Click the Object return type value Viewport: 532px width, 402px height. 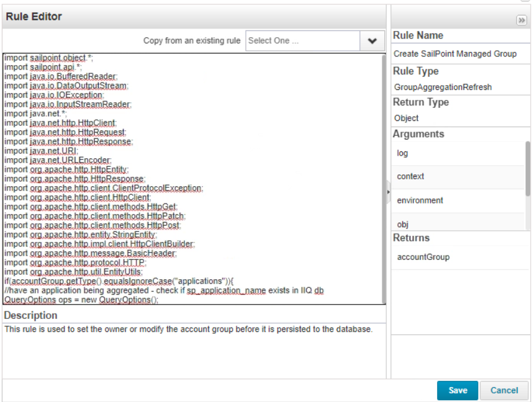406,118
